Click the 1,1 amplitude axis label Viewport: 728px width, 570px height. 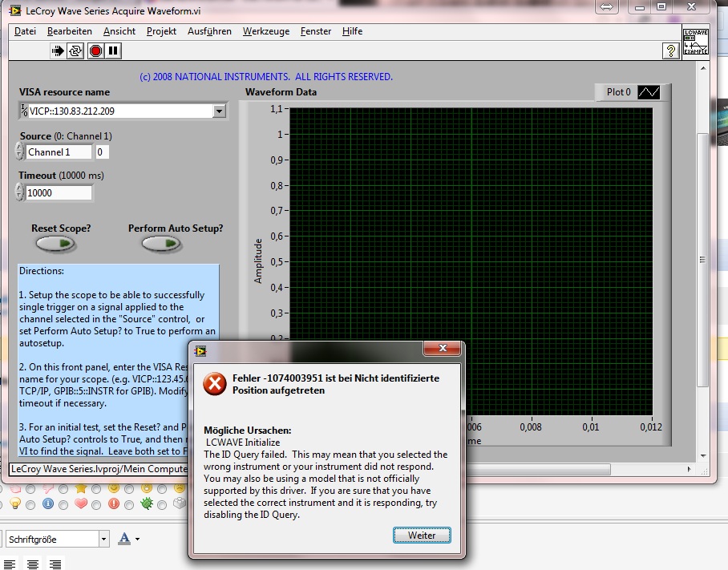(x=277, y=109)
